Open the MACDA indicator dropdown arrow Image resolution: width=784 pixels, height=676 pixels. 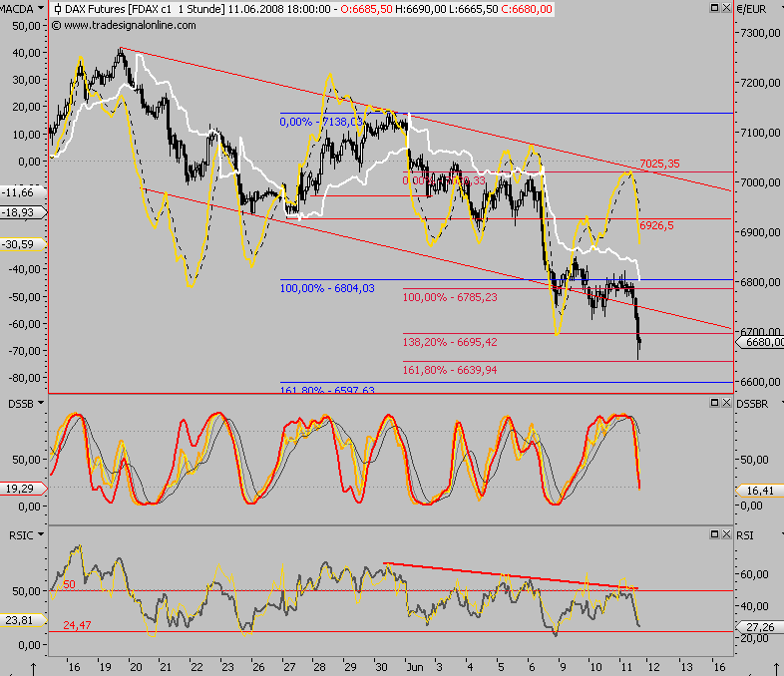(x=41, y=8)
